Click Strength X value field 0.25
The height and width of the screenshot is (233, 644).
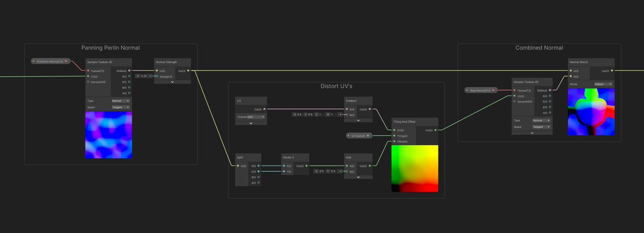[143, 76]
